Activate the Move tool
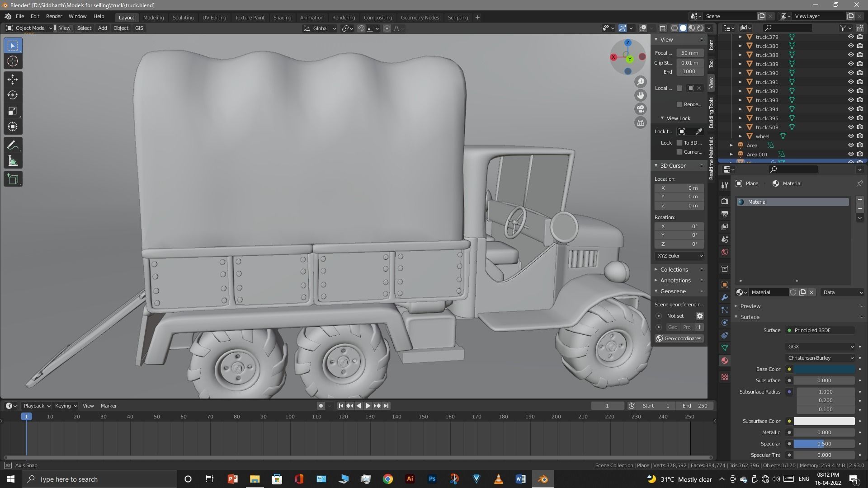This screenshot has height=488, width=868. 13,80
